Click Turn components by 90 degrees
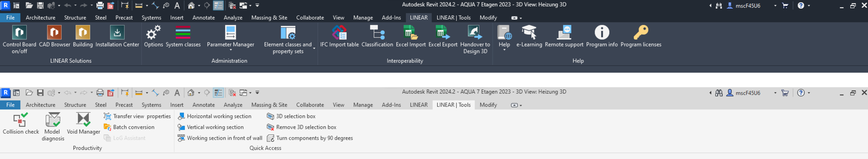This screenshot has height=159, width=868. (x=310, y=138)
